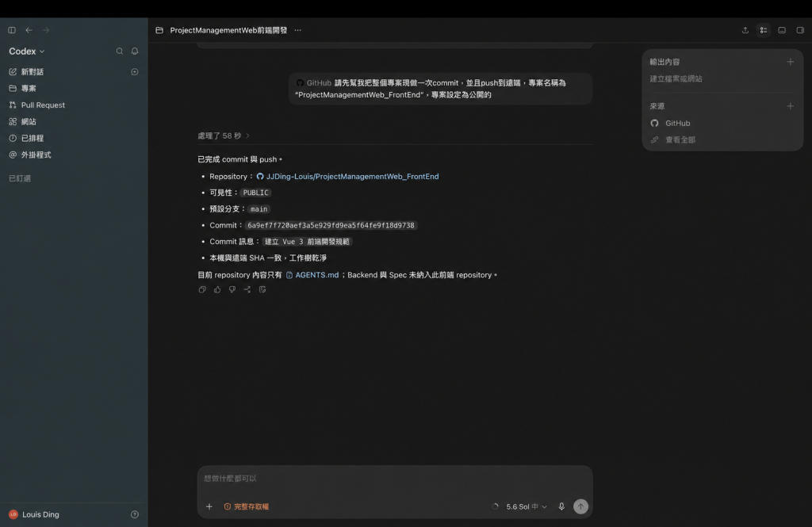Start voice input with the microphone icon
Viewport: 812px width, 527px height.
[x=561, y=507]
